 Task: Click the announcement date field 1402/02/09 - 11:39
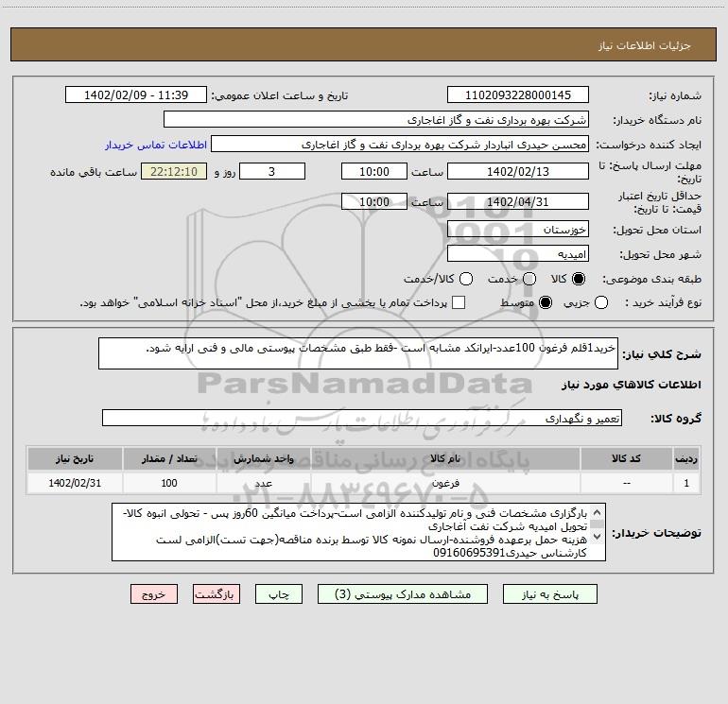click(x=136, y=94)
